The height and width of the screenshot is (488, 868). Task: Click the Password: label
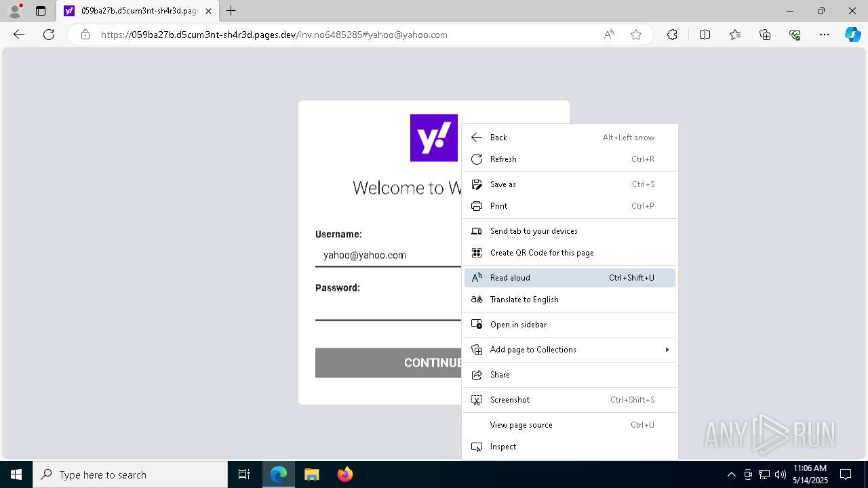tap(338, 287)
